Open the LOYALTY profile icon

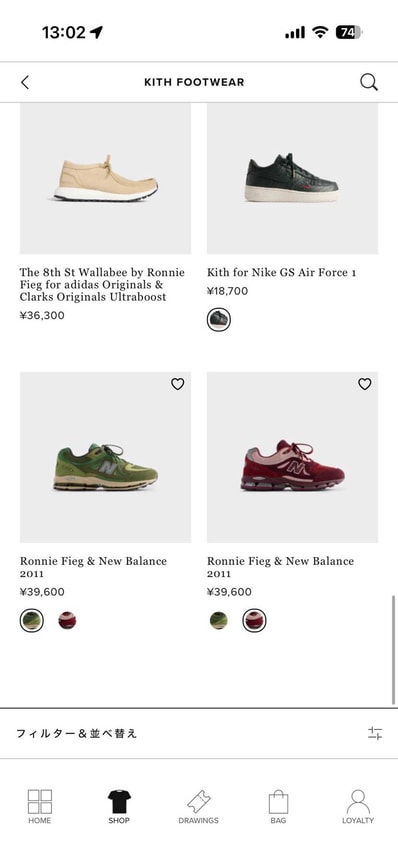(x=358, y=806)
